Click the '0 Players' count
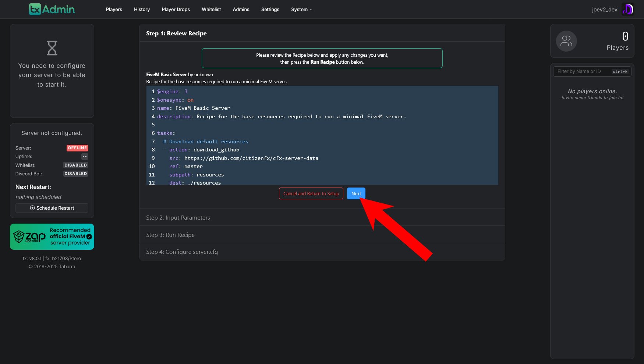The height and width of the screenshot is (364, 644). 618,41
